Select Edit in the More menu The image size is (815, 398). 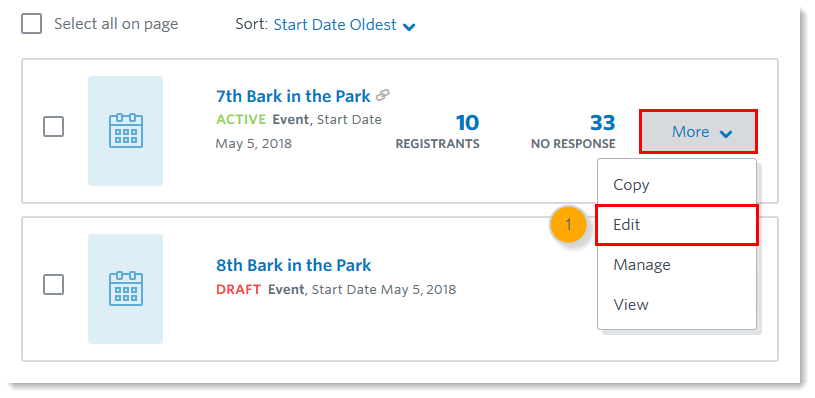click(x=677, y=224)
